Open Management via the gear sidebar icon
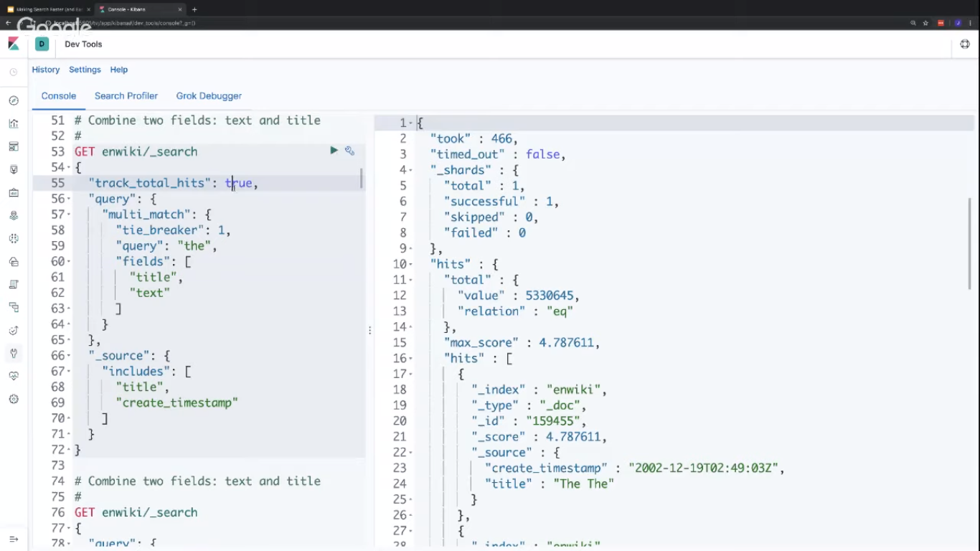Viewport: 980px width, 551px height. pos(14,399)
